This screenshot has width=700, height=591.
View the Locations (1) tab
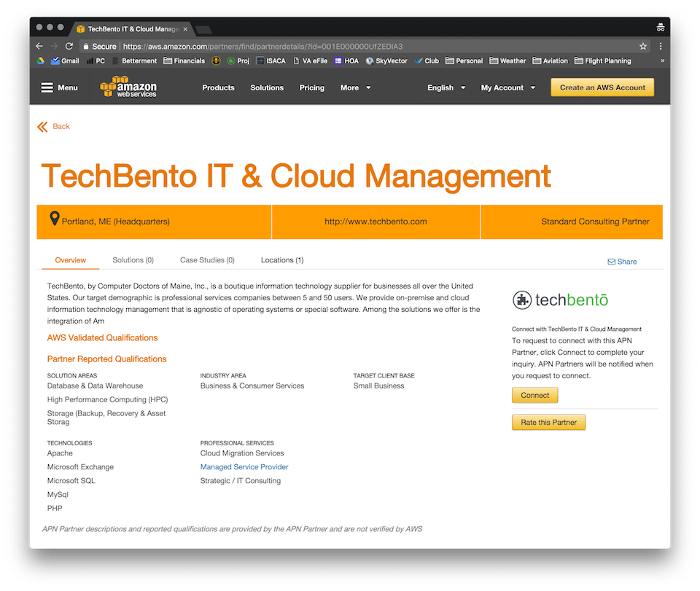pyautogui.click(x=282, y=260)
